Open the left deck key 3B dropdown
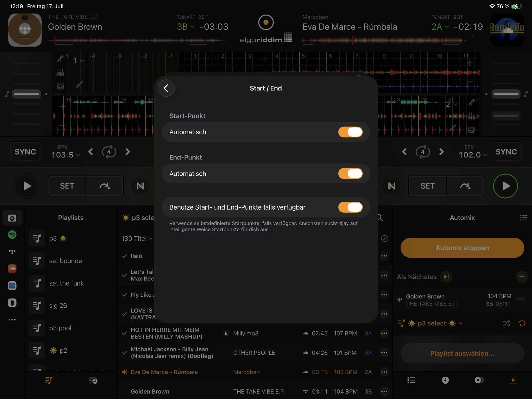Viewport: 532px width, 399px height. coord(185,26)
